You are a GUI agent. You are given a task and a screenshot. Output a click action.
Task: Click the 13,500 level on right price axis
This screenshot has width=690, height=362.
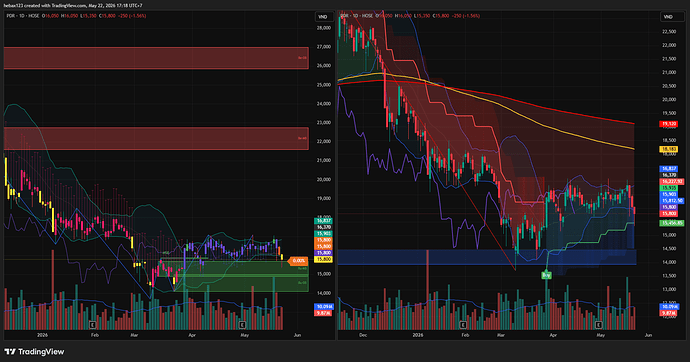(669, 276)
